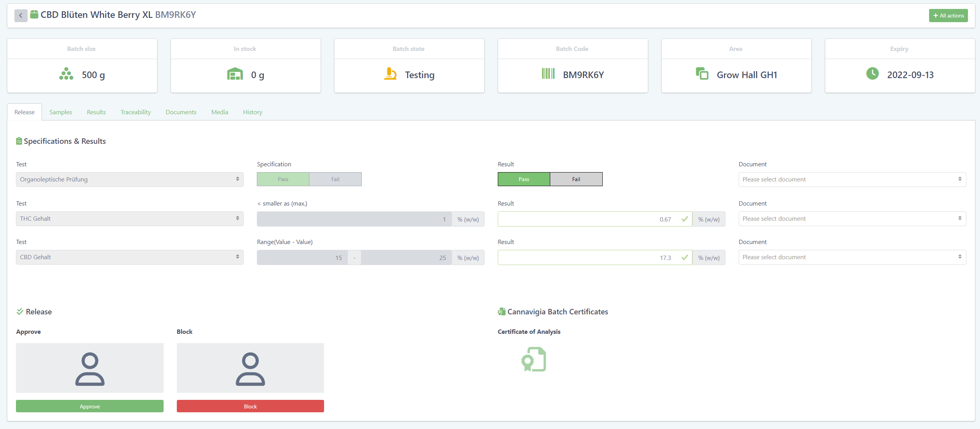Click the Grow Hall GH1 area icon
The height and width of the screenshot is (429, 980).
[x=702, y=74]
